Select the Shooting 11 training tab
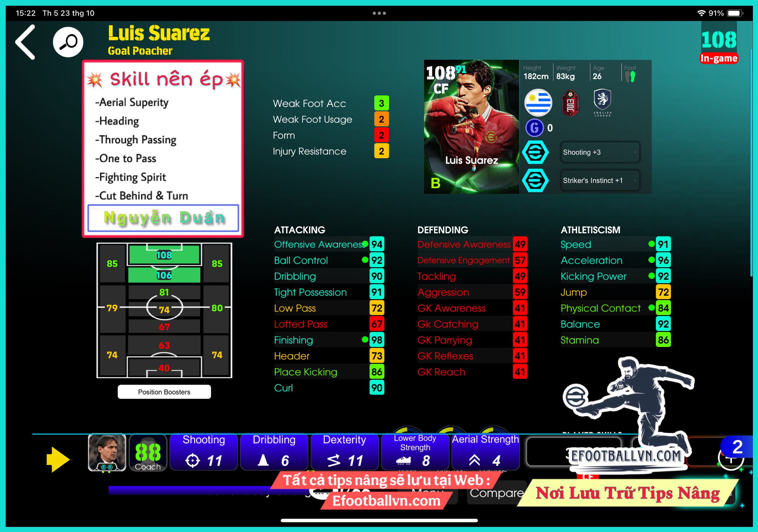The height and width of the screenshot is (532, 758). point(204,452)
